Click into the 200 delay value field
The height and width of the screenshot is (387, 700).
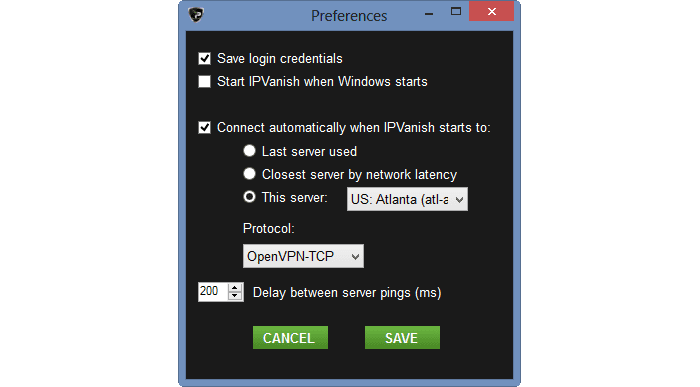pos(213,292)
